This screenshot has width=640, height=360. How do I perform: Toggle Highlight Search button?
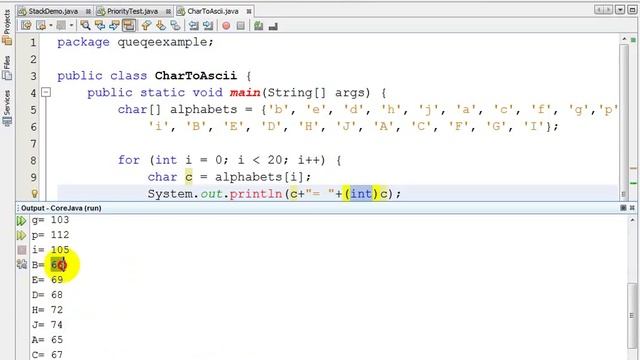129,26
